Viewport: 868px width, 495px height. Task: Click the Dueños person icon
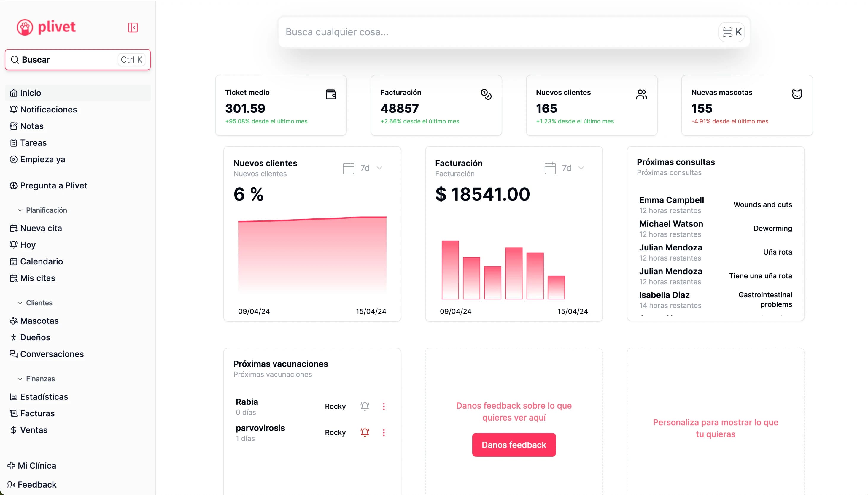click(14, 338)
